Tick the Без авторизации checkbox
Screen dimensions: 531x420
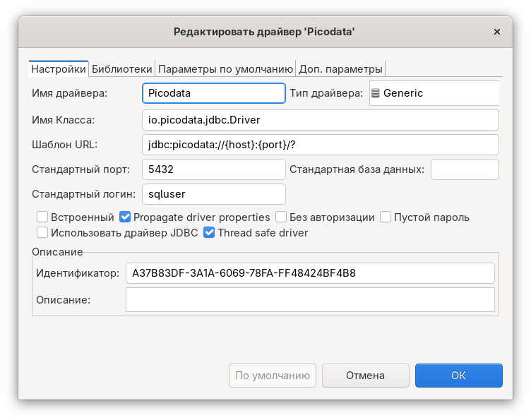(x=281, y=217)
